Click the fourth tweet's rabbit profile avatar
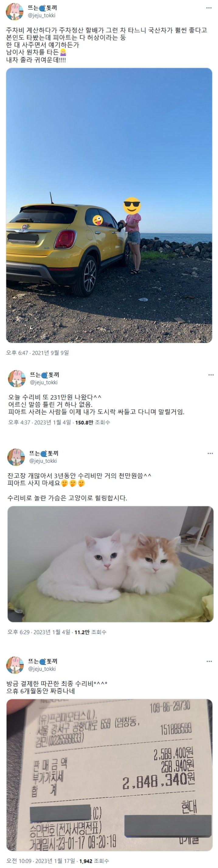 coord(15,665)
